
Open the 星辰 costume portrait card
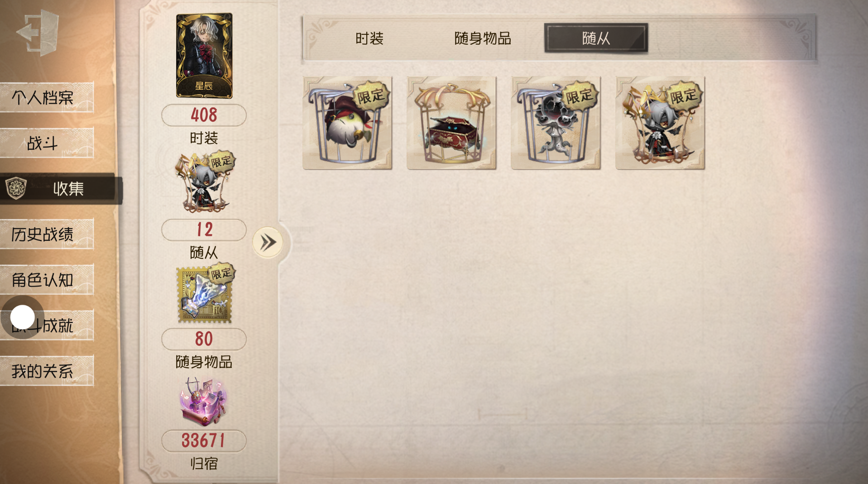pyautogui.click(x=204, y=55)
